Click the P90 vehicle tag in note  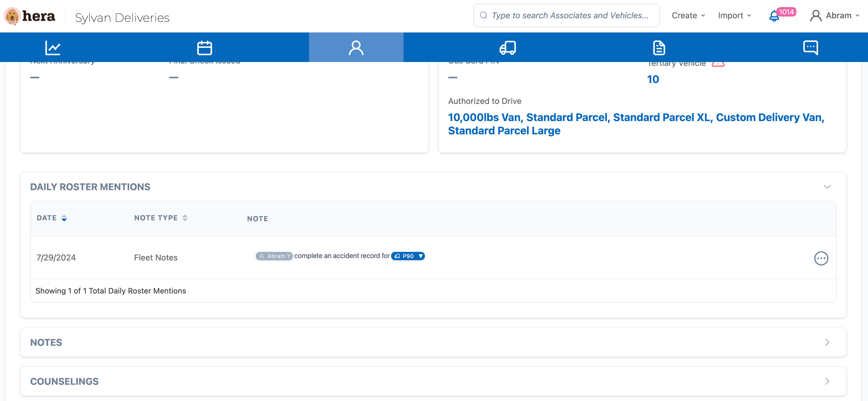click(x=407, y=256)
